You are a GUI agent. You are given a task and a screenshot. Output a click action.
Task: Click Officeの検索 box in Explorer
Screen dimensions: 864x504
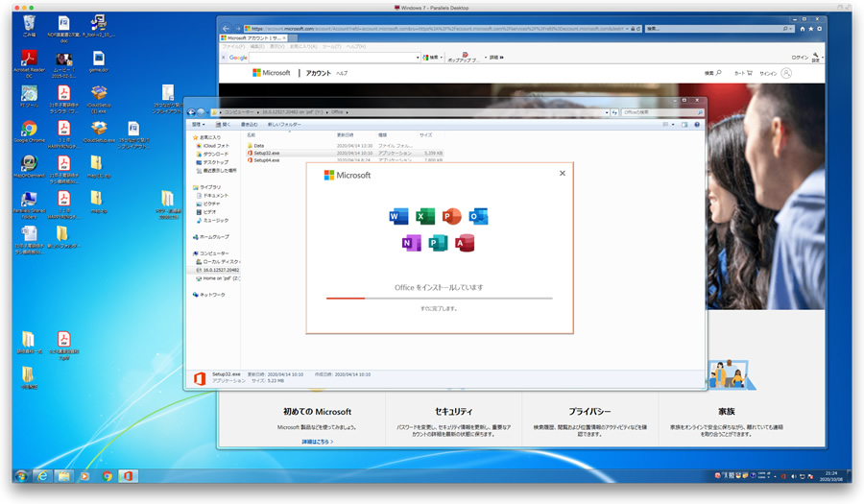662,112
